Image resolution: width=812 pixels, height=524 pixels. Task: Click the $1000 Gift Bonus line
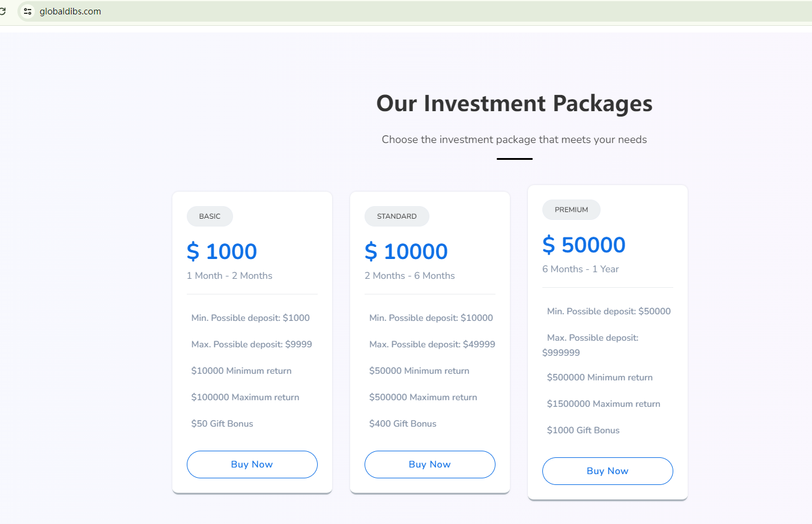point(583,430)
